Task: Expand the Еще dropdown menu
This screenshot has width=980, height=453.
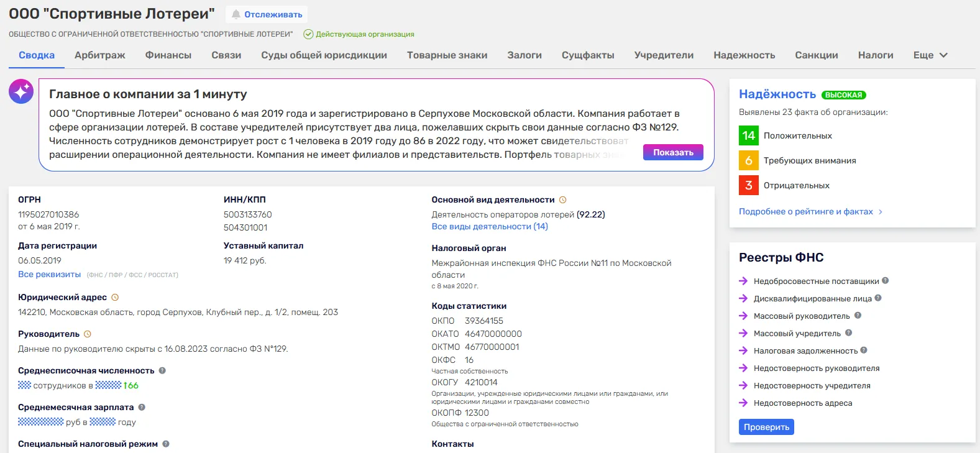Action: point(930,55)
